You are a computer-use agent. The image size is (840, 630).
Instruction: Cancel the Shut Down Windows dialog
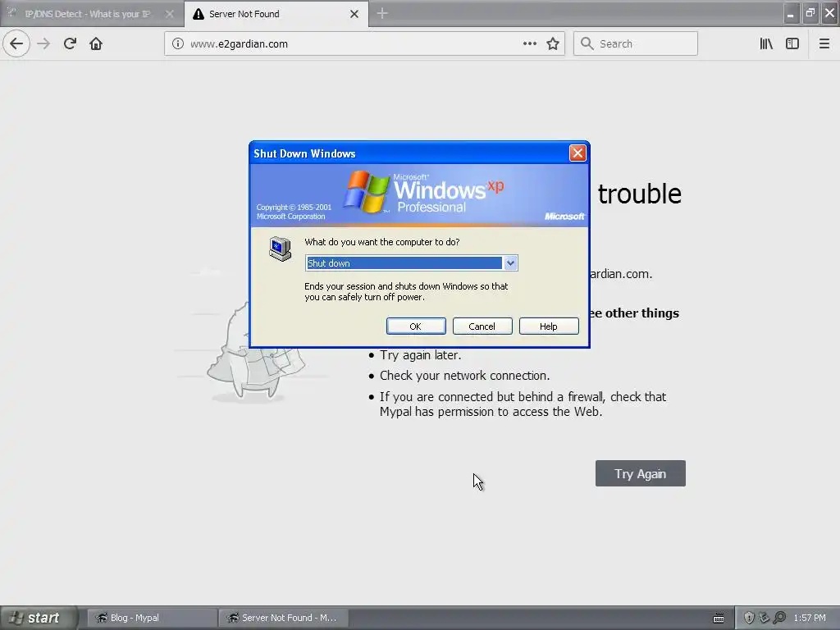(482, 326)
